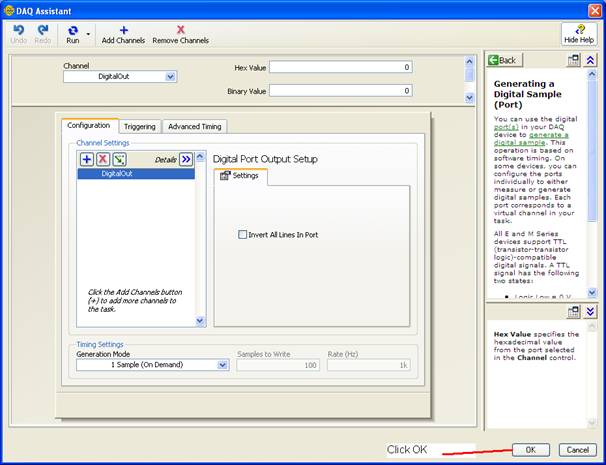Click the Rate (Hz) field
The image size is (606, 465).
coord(368,365)
